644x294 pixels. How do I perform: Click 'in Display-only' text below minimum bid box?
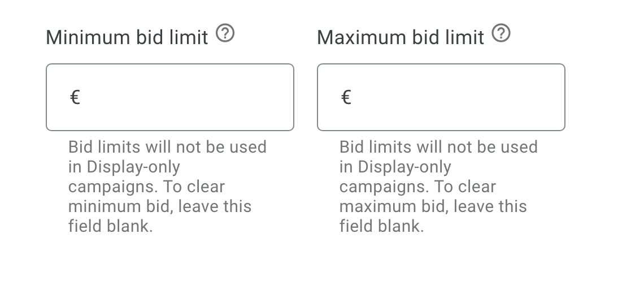pyautogui.click(x=124, y=167)
